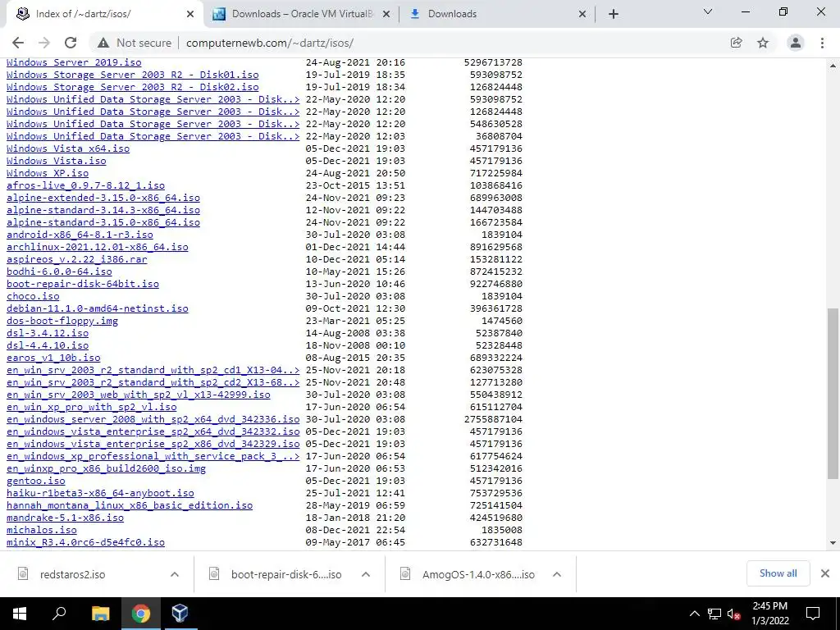Open the redstaros2.iso download options arrow
840x630 pixels.
175,574
